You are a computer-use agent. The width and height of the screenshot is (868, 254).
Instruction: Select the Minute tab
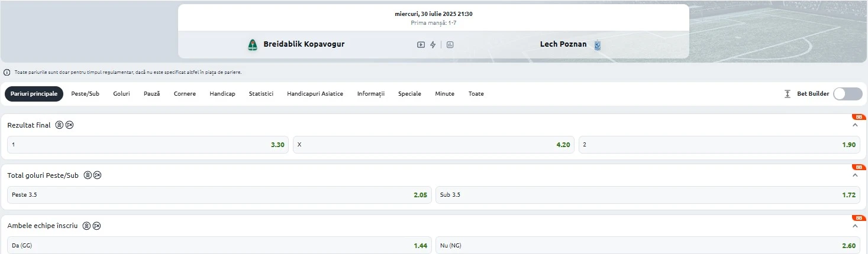point(444,94)
